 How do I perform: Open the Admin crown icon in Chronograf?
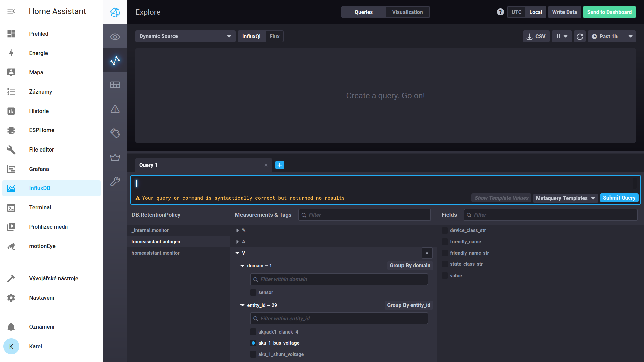(115, 157)
